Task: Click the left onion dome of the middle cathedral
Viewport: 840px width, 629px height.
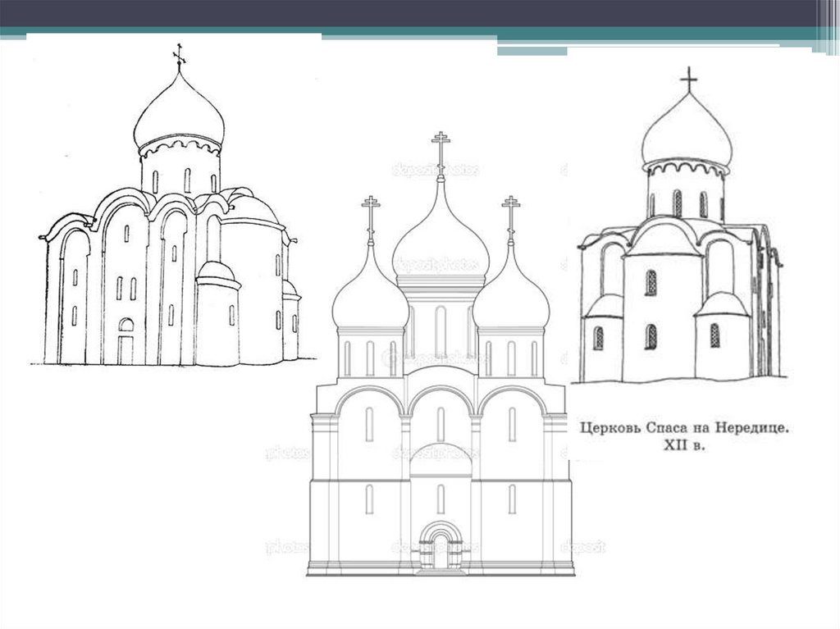Action: (x=370, y=299)
